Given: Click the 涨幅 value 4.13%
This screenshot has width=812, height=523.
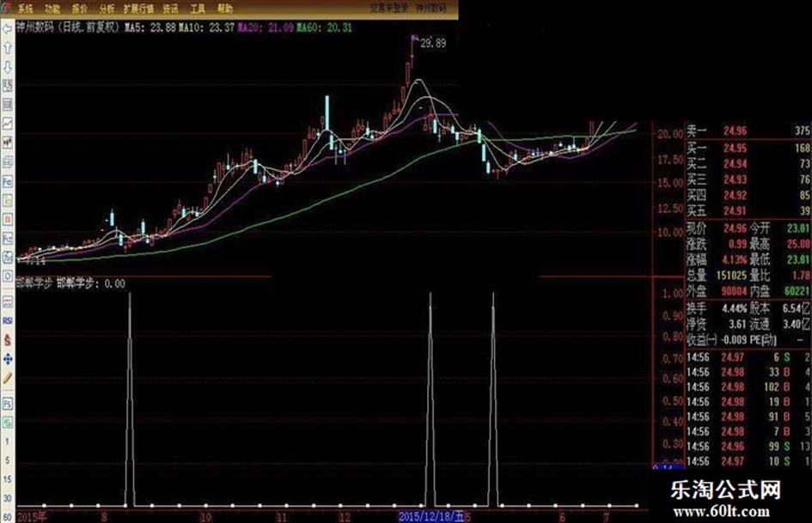Looking at the screenshot, I should coord(735,259).
